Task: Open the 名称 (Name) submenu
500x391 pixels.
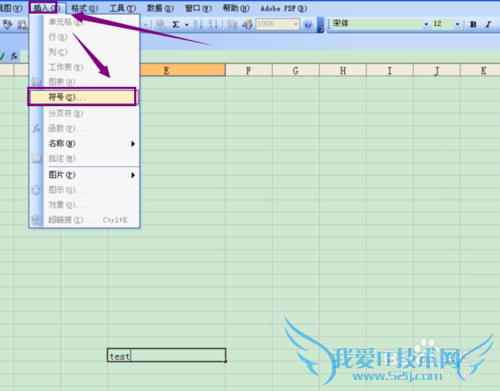Action: coord(84,144)
